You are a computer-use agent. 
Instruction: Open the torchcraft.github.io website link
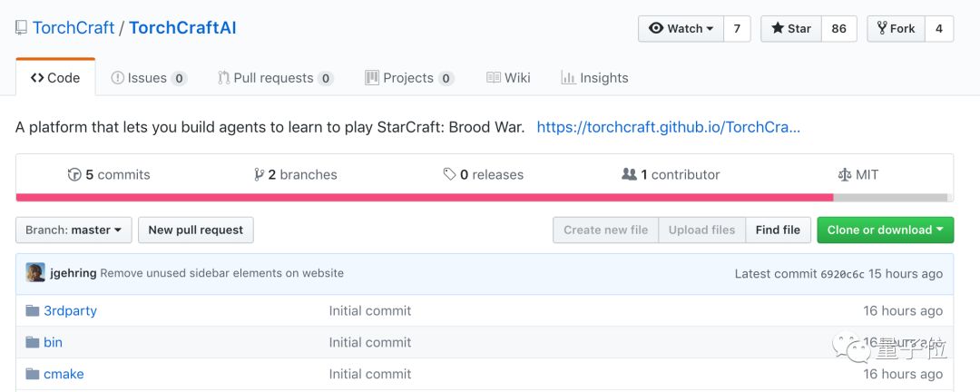668,128
